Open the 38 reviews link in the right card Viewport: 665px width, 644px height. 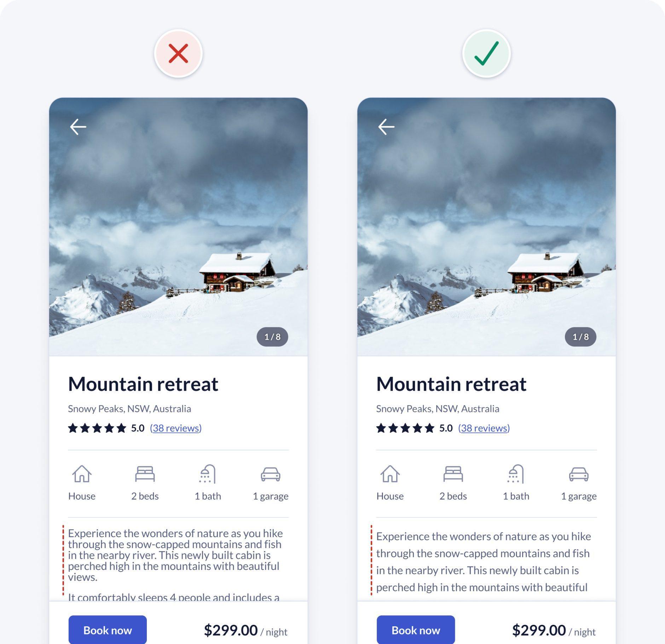coord(484,428)
